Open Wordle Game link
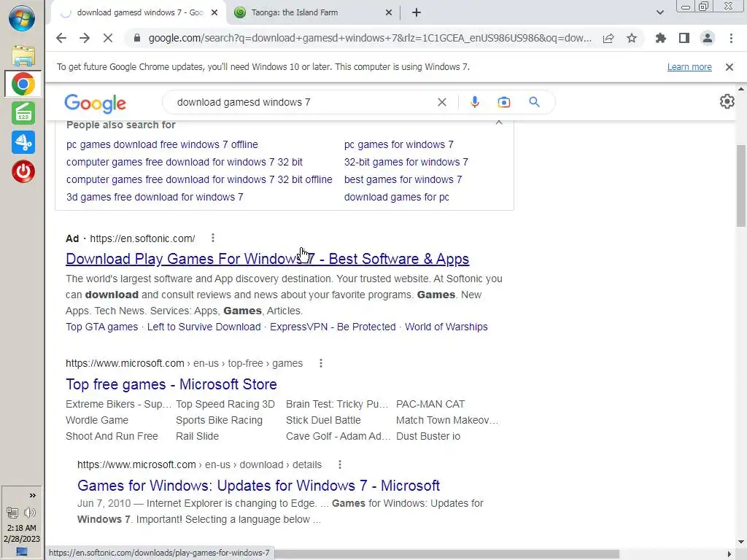The image size is (747, 560). 97,420
